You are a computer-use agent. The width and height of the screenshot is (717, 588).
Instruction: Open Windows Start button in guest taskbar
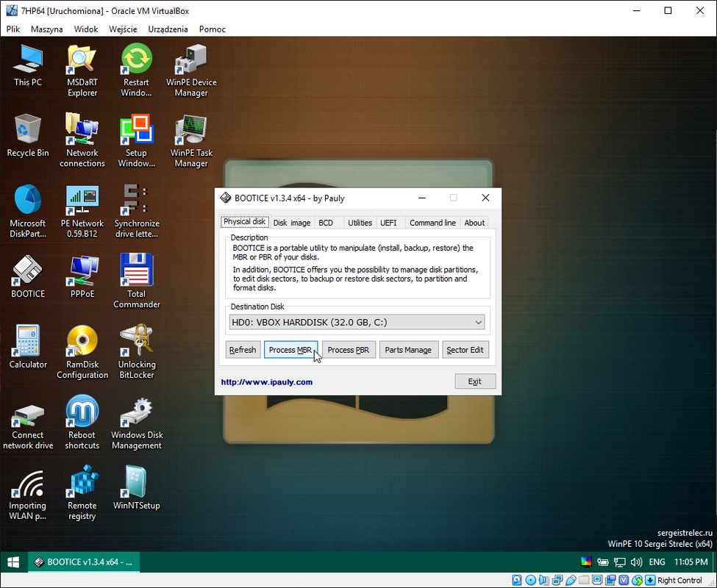click(13, 562)
